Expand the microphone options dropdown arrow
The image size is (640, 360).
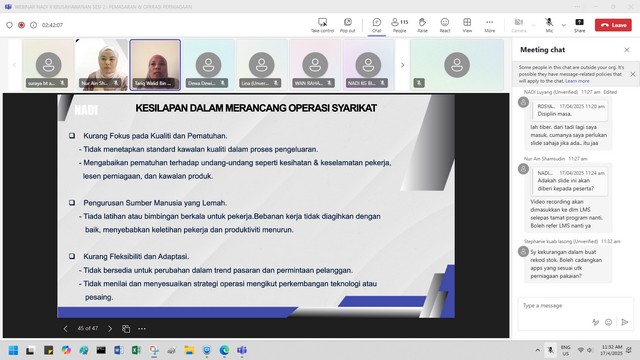click(x=564, y=25)
